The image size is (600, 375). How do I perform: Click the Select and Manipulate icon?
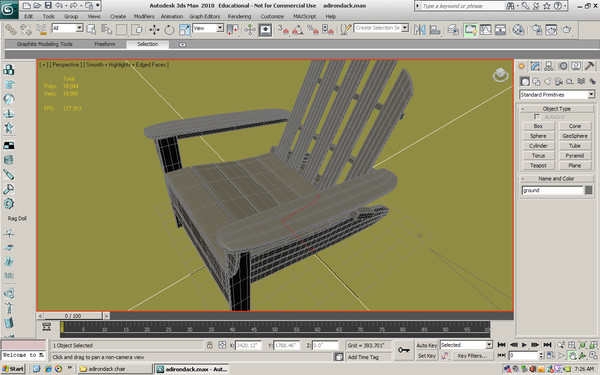pos(250,30)
